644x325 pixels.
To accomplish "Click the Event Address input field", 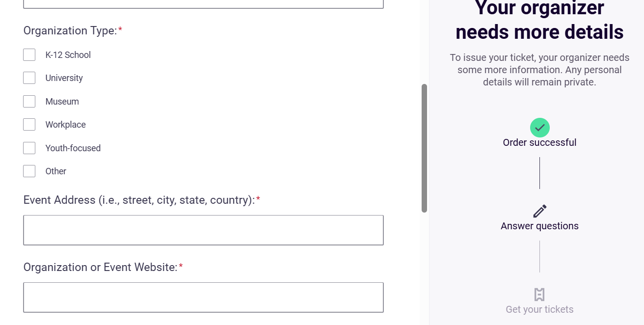I will [203, 230].
